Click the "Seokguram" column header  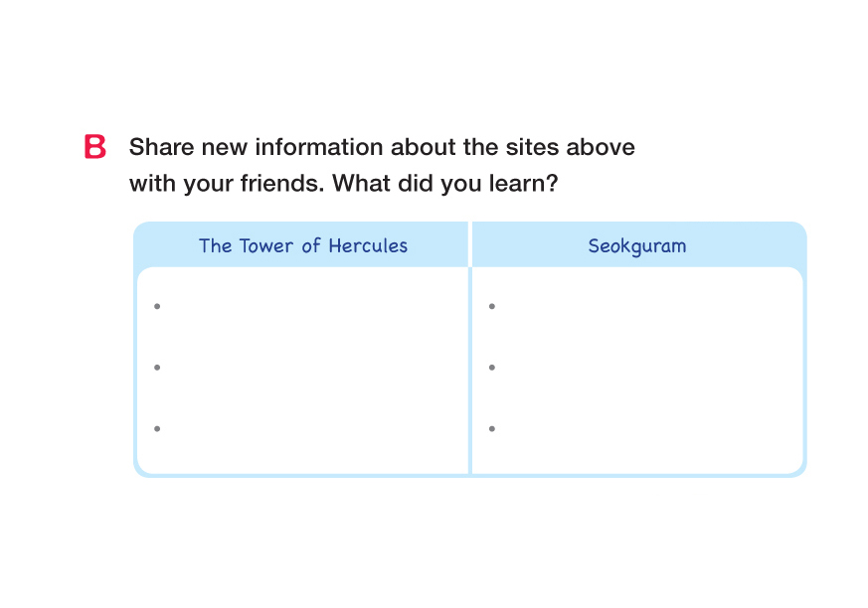pos(636,245)
